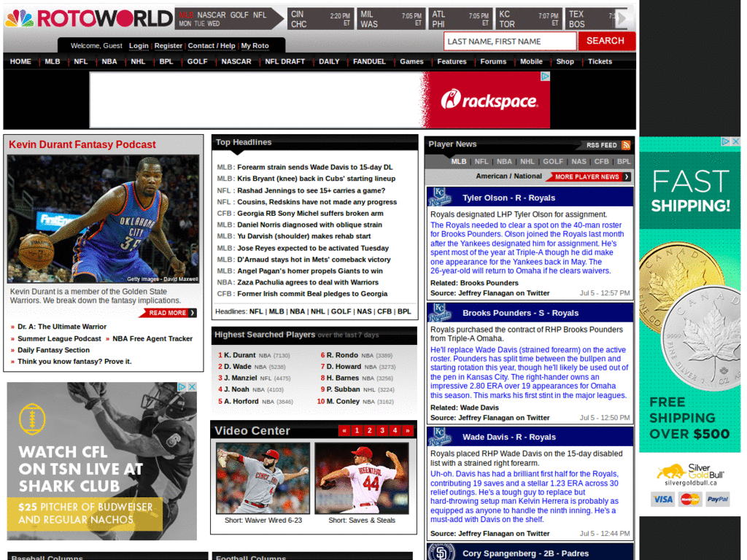Play the Waiver Wired 6-23 video thumbnail

263,478
